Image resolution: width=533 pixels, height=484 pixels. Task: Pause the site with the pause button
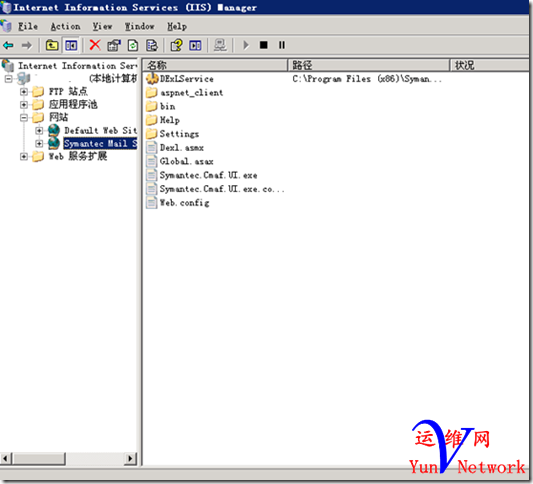[282, 45]
